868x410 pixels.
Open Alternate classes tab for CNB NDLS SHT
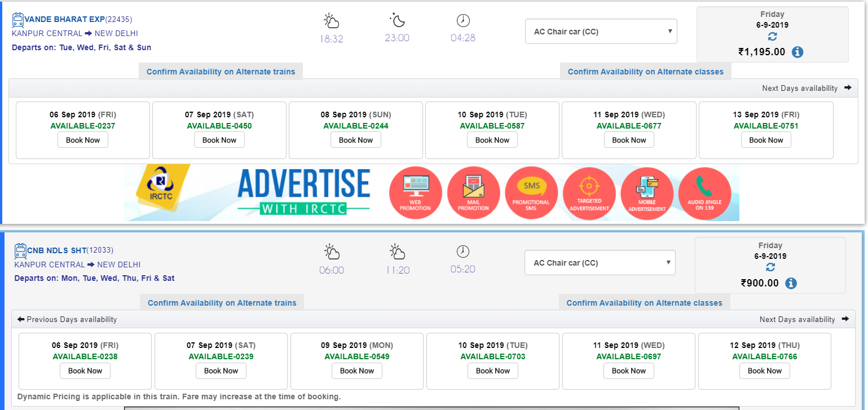[x=644, y=303]
